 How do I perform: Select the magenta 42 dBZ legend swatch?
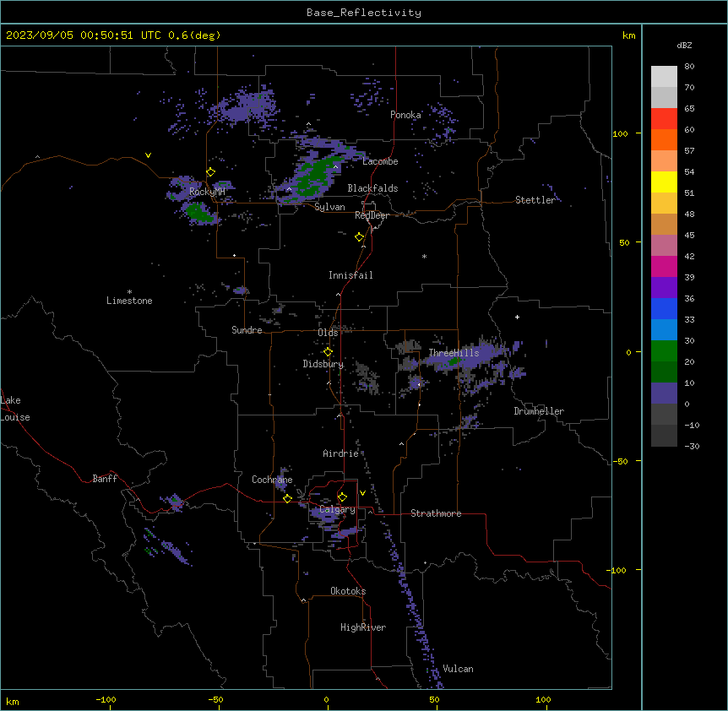(664, 266)
